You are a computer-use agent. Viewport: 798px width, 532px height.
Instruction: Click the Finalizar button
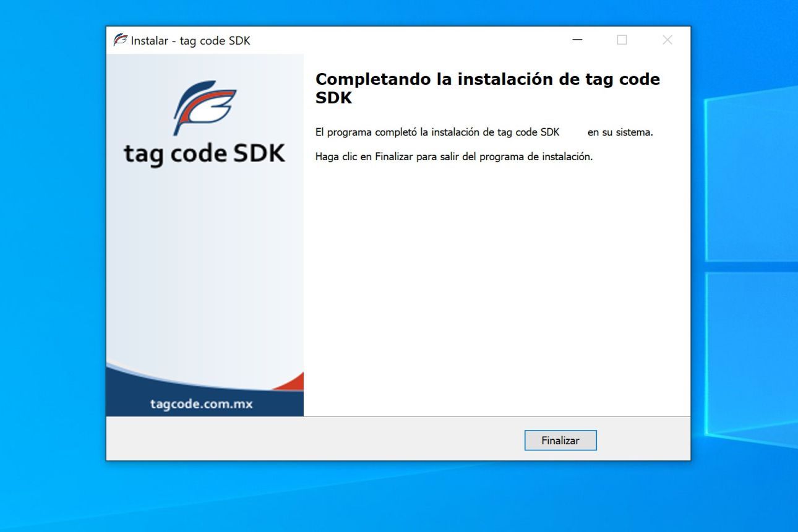[x=560, y=440]
